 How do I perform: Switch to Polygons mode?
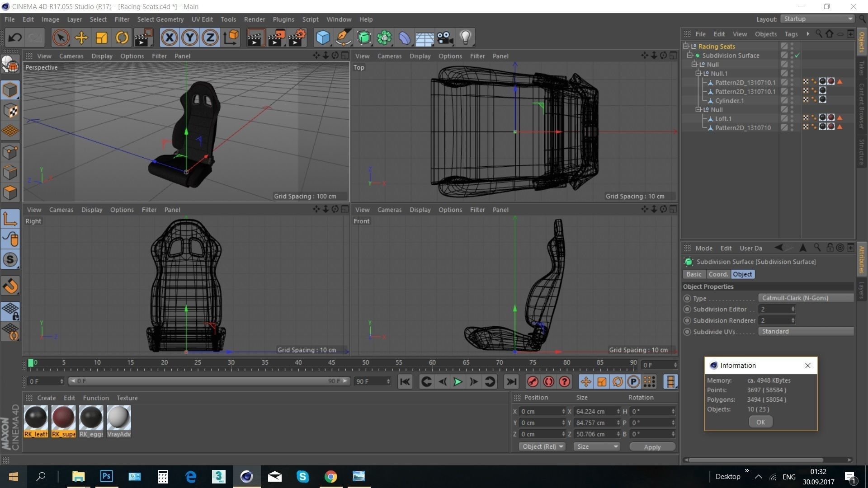pos(10,193)
